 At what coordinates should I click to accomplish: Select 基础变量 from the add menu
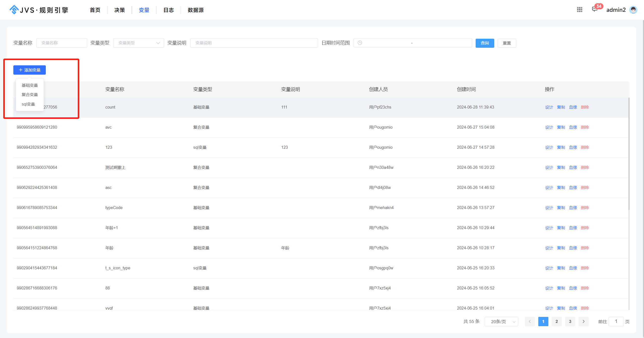(30, 85)
